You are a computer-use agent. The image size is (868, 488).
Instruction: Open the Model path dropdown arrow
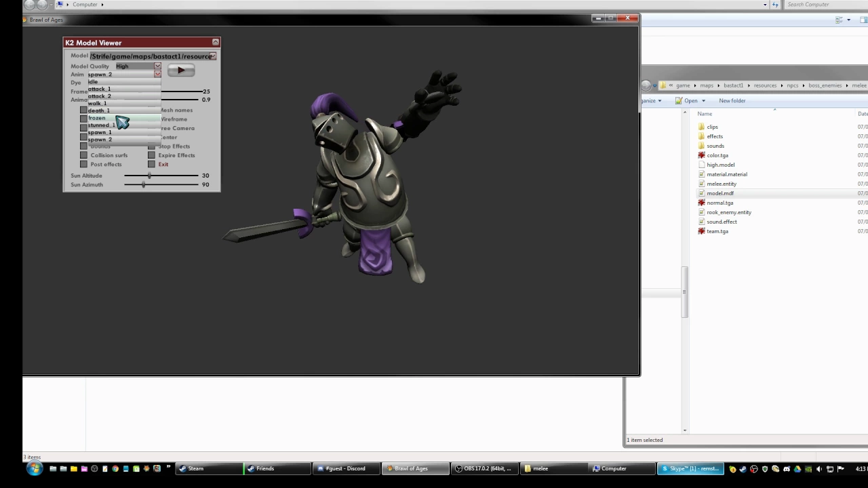click(213, 56)
